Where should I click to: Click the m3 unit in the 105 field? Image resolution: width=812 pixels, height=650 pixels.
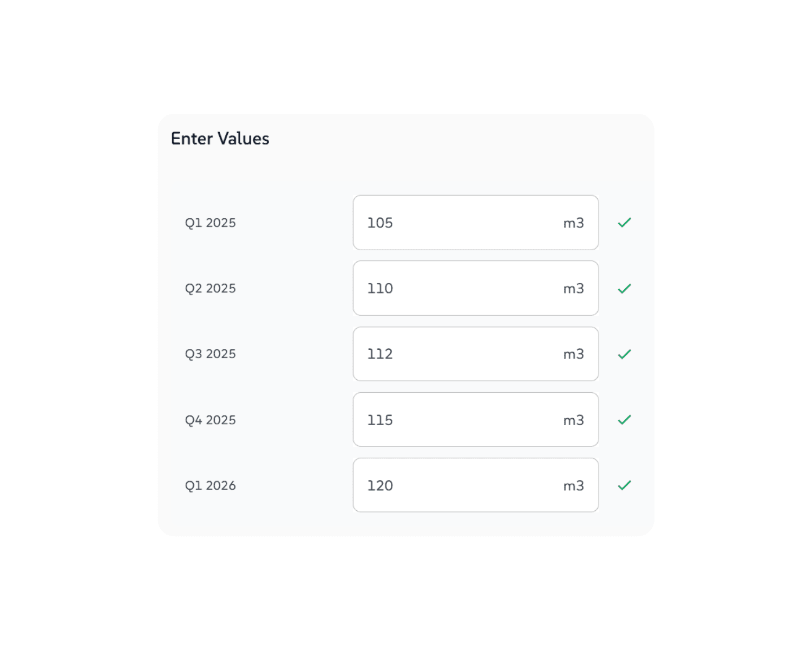pos(573,223)
